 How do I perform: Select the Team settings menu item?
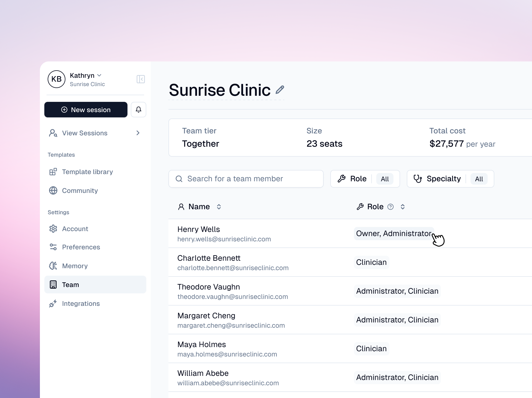point(70,285)
